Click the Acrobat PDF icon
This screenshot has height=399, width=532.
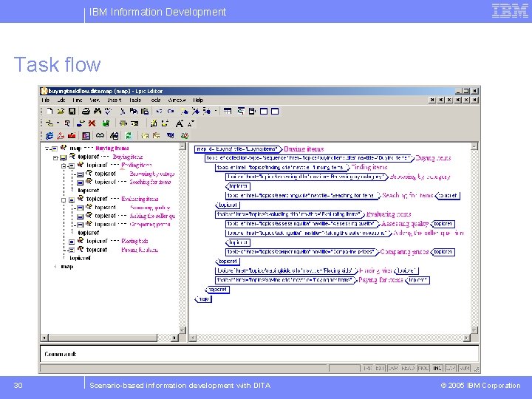(61, 136)
